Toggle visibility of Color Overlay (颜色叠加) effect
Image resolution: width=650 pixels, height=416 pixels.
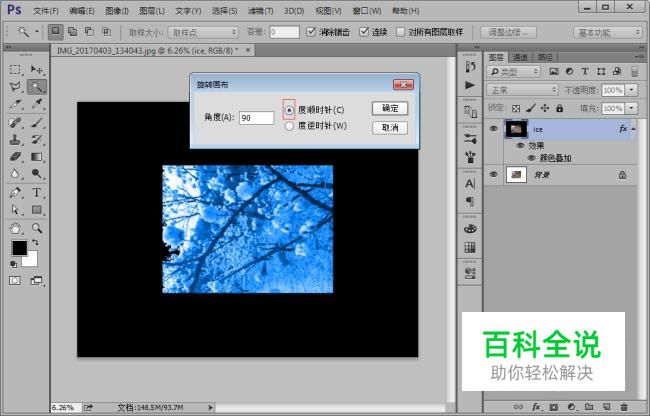[531, 158]
